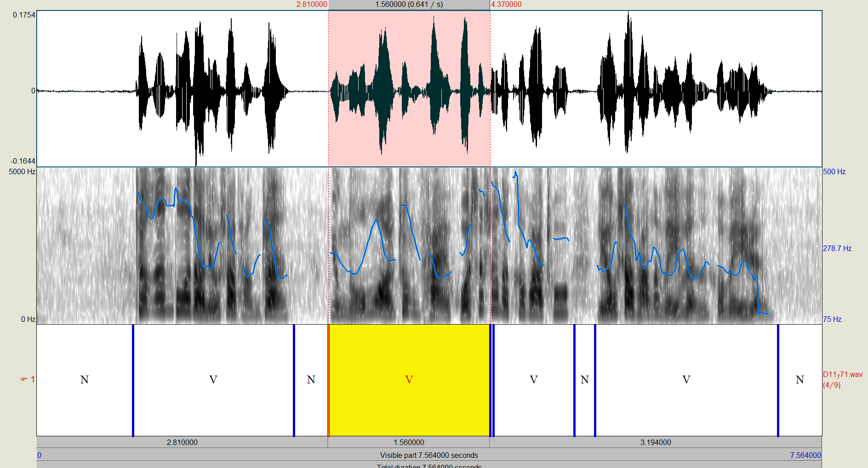Click the 500 Hz pitch ceiling label
The image size is (868, 468).
(x=834, y=171)
